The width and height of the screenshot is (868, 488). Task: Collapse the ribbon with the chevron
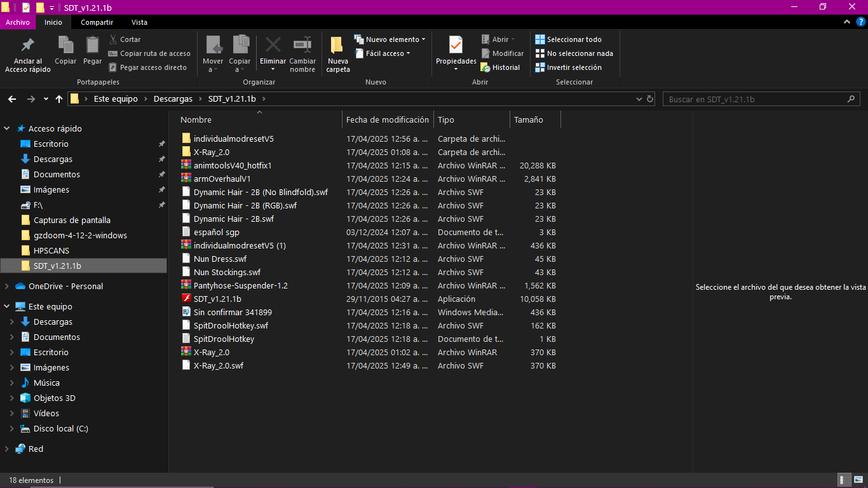847,22
